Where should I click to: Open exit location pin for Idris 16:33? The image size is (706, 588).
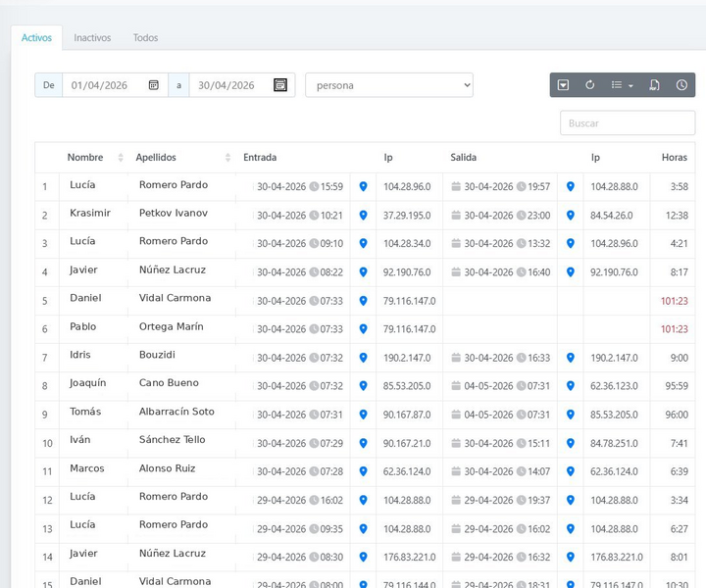(x=571, y=358)
